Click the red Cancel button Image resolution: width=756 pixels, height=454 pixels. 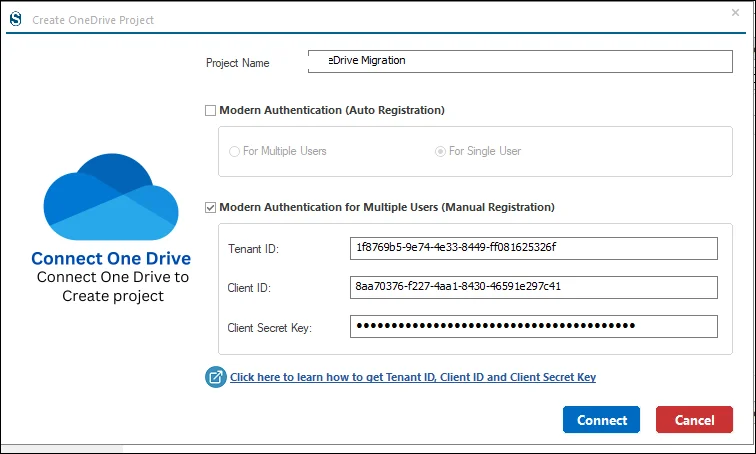click(694, 420)
